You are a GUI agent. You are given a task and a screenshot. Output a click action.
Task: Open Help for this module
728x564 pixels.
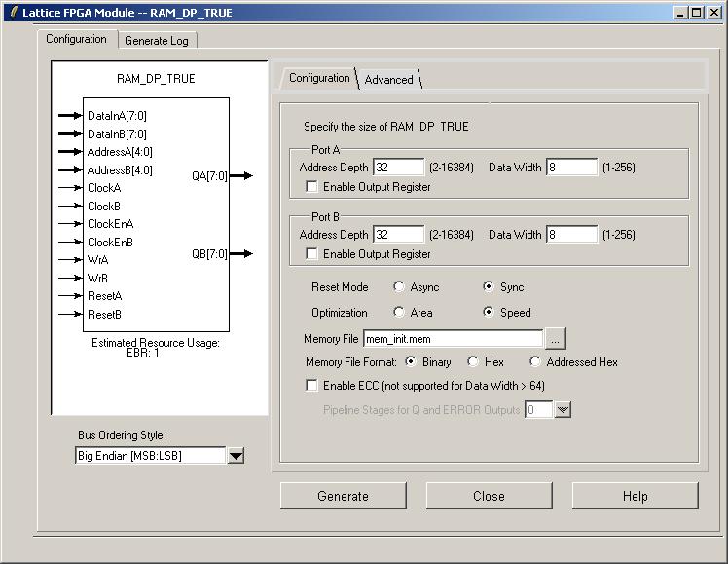[636, 496]
